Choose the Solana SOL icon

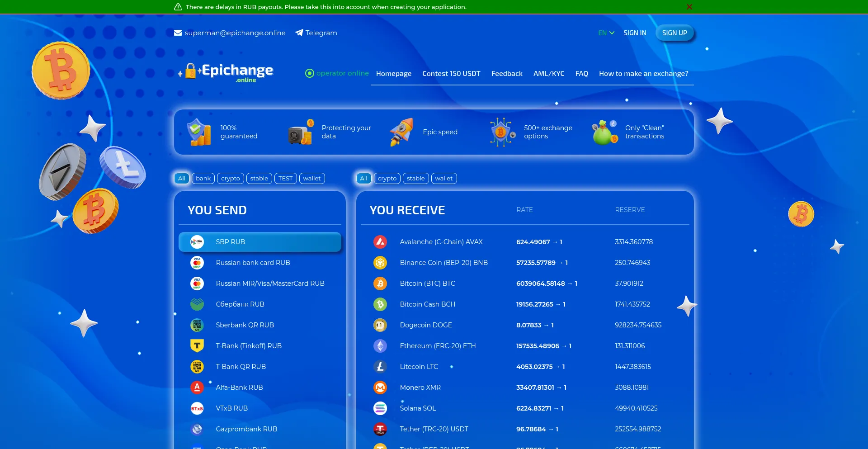[x=380, y=408]
